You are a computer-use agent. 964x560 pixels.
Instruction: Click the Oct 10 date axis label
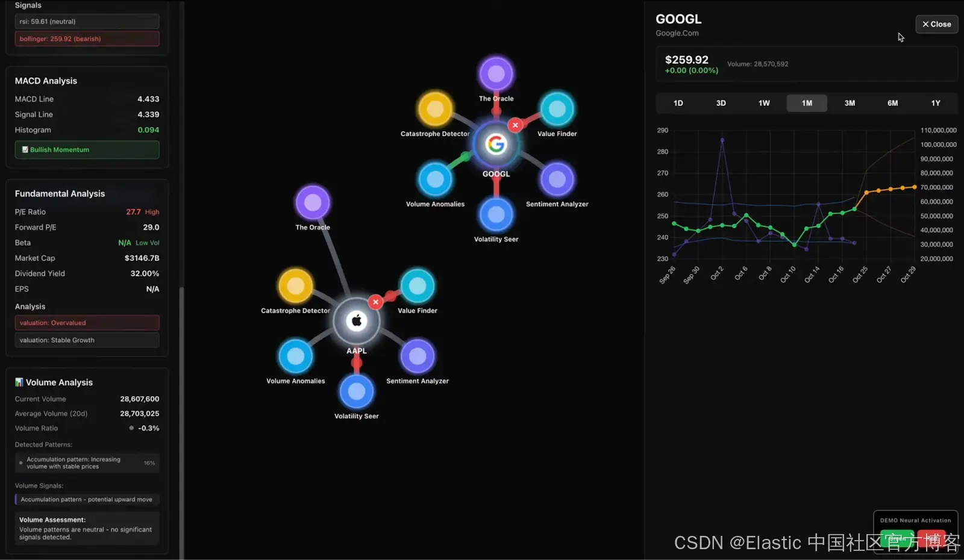point(788,274)
